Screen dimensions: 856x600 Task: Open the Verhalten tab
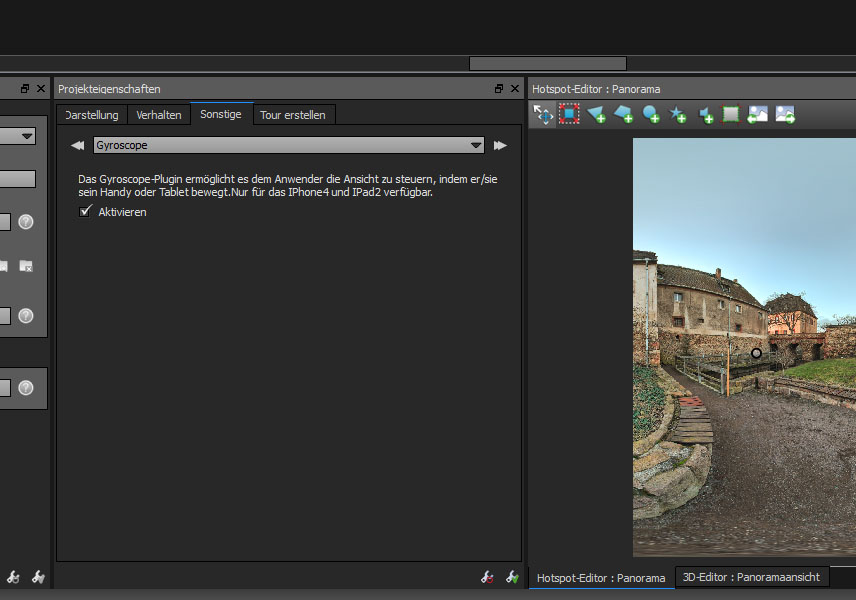(x=159, y=115)
